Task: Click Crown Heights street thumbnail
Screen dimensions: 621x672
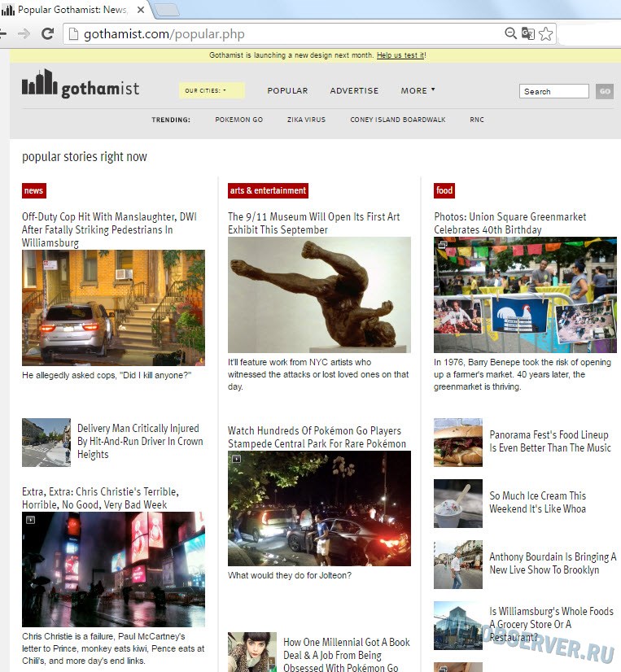Action: click(46, 443)
